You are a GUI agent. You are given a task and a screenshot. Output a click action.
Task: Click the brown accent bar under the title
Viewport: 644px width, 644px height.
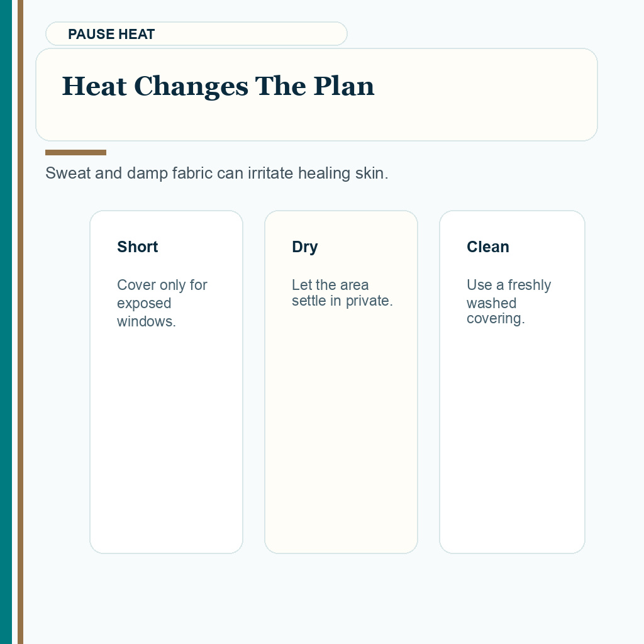pos(75,152)
